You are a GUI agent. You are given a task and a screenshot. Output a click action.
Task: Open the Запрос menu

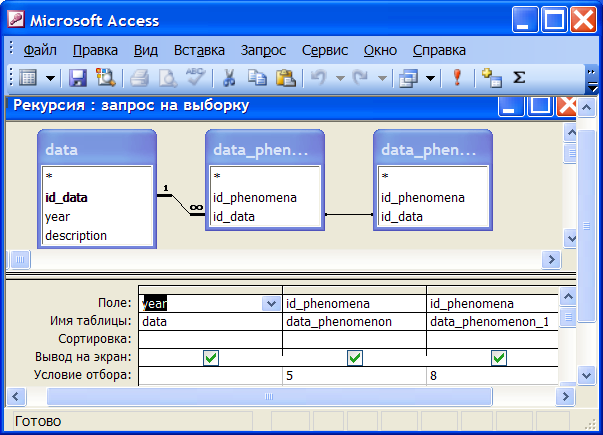point(263,50)
